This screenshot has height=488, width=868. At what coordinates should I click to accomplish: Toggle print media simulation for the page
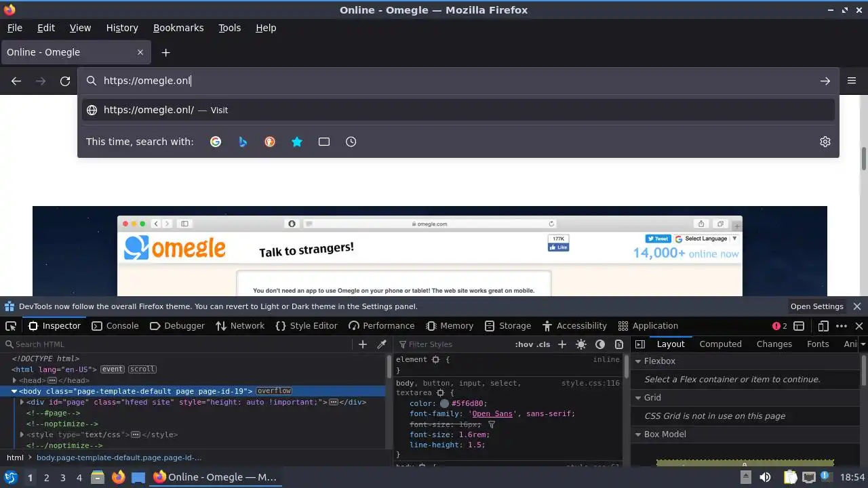tap(618, 344)
